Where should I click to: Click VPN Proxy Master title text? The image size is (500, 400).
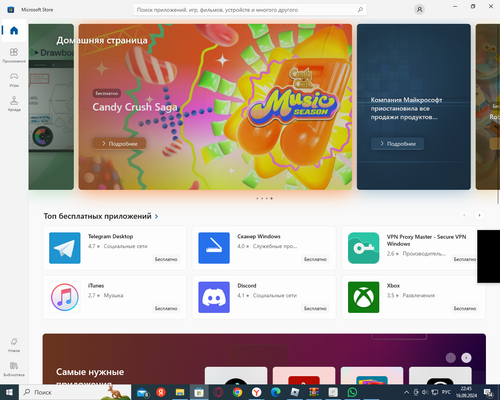click(x=426, y=240)
